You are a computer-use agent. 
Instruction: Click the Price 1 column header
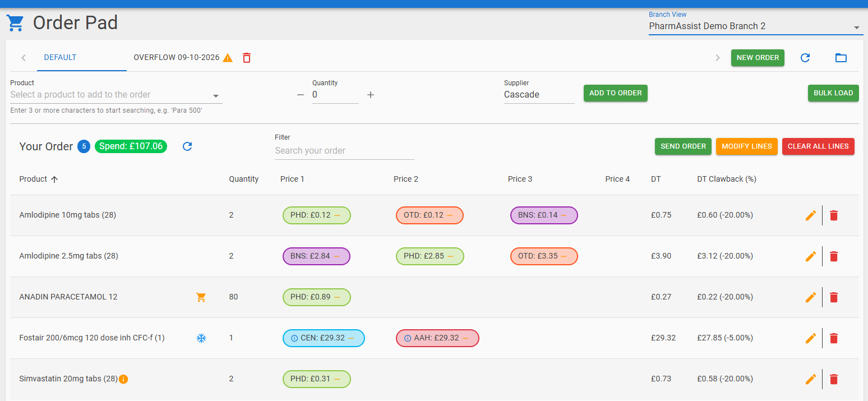[x=293, y=179]
